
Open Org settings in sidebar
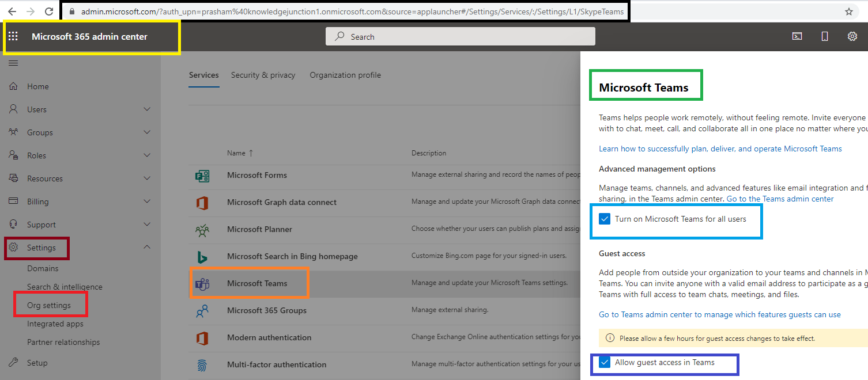click(x=49, y=305)
